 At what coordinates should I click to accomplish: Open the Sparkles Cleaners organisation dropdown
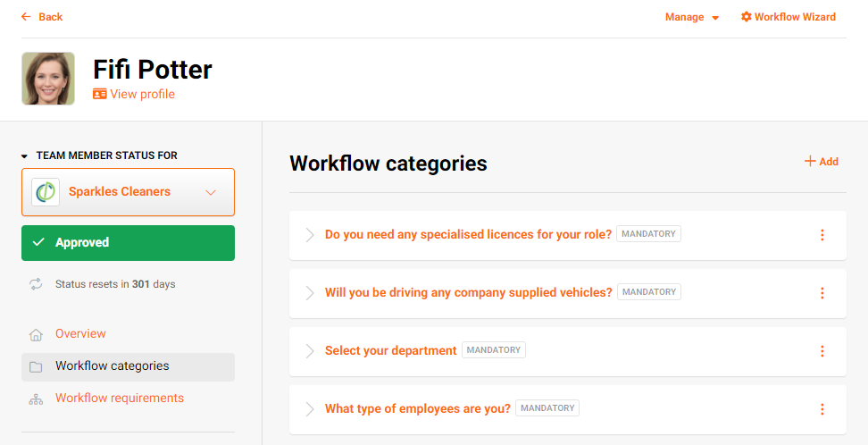click(128, 192)
